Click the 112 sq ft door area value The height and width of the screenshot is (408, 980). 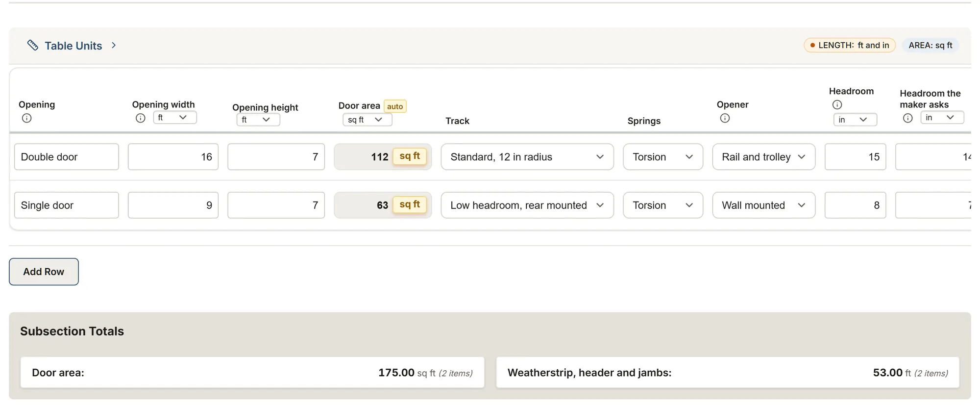(383, 157)
